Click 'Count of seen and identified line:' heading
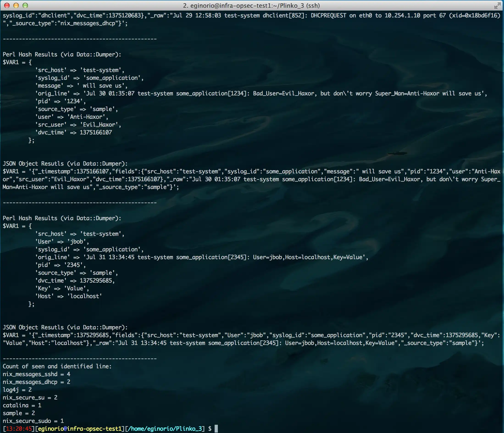This screenshot has width=504, height=433. pyautogui.click(x=57, y=366)
